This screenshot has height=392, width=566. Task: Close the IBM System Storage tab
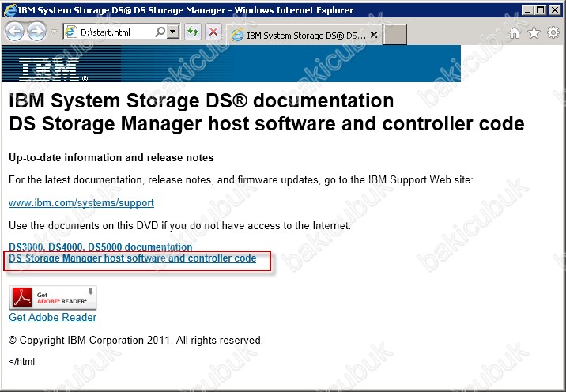click(375, 35)
